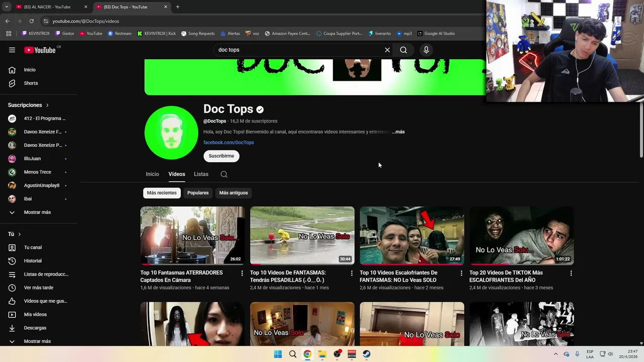Screen dimensions: 644x362
Task: Open Ver más tarde in the sidebar
Action: coord(39,288)
